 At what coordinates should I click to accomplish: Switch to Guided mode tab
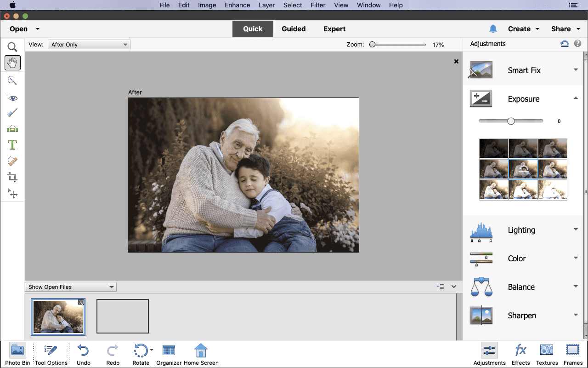(x=294, y=29)
